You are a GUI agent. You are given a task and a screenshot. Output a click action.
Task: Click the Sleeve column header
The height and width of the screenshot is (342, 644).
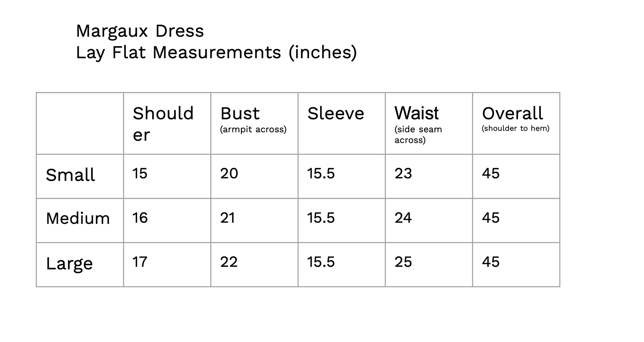pyautogui.click(x=336, y=114)
